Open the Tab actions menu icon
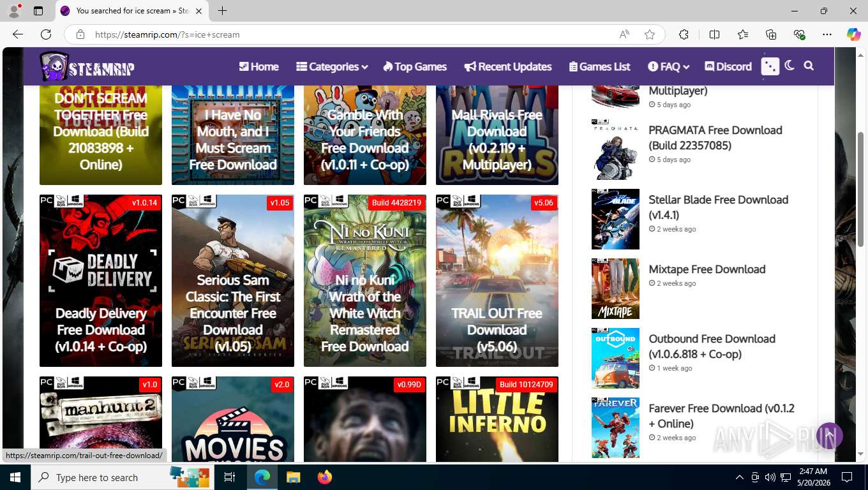868x490 pixels. click(x=38, y=11)
